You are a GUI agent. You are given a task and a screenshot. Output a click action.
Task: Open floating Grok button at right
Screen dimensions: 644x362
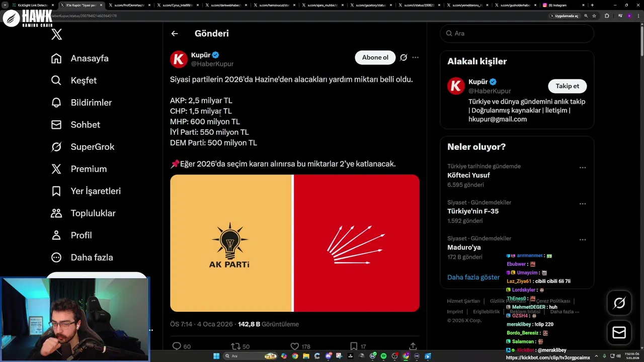(x=619, y=303)
